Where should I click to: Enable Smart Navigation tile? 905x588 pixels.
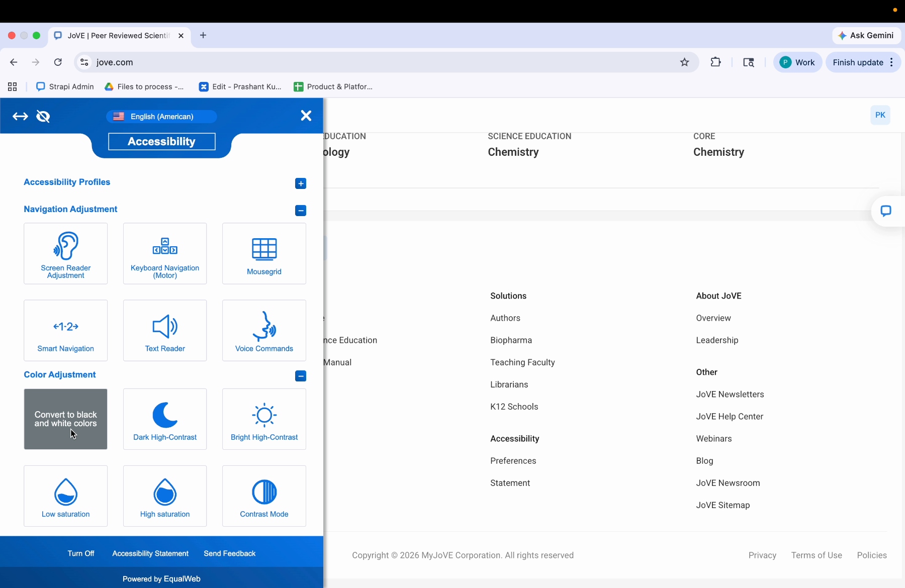65,330
